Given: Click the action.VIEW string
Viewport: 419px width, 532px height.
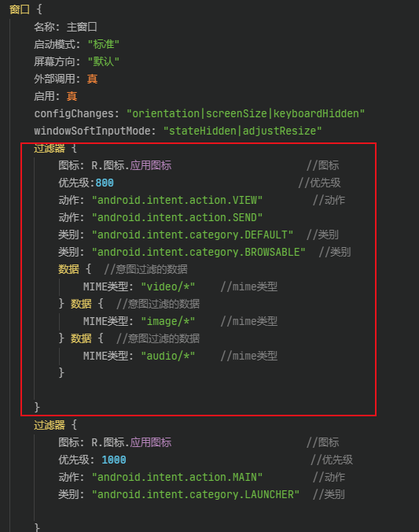Looking at the screenshot, I should [x=177, y=200].
